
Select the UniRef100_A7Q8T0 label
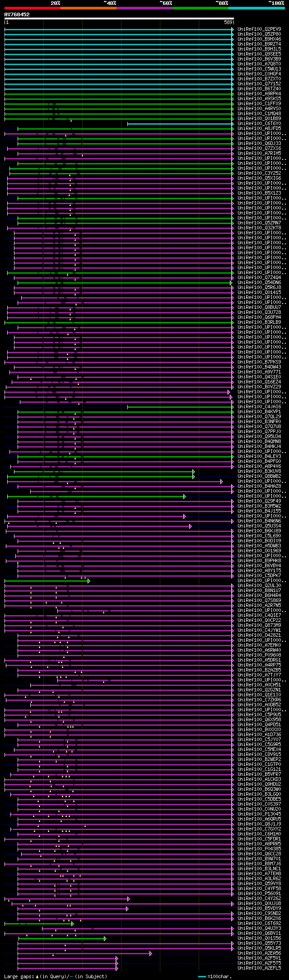(259, 64)
